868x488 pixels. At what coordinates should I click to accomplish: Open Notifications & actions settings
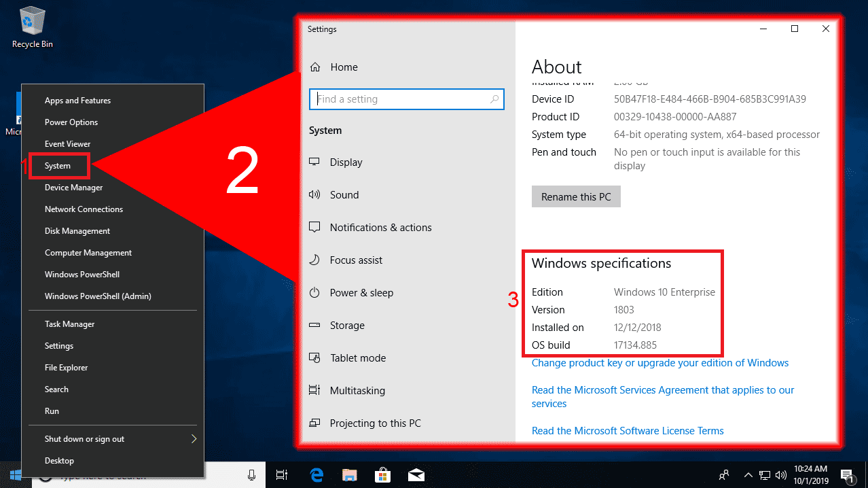click(380, 227)
